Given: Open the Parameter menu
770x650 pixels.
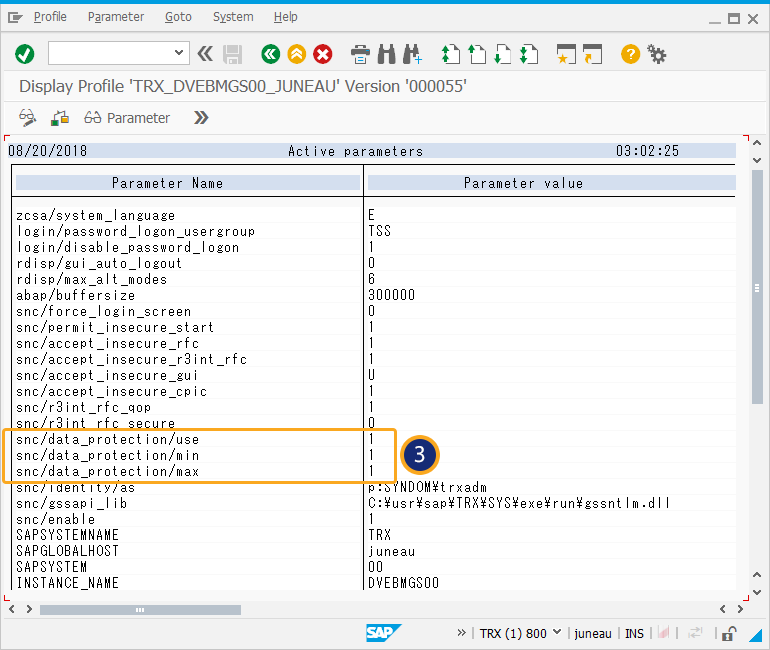Looking at the screenshot, I should pos(116,17).
